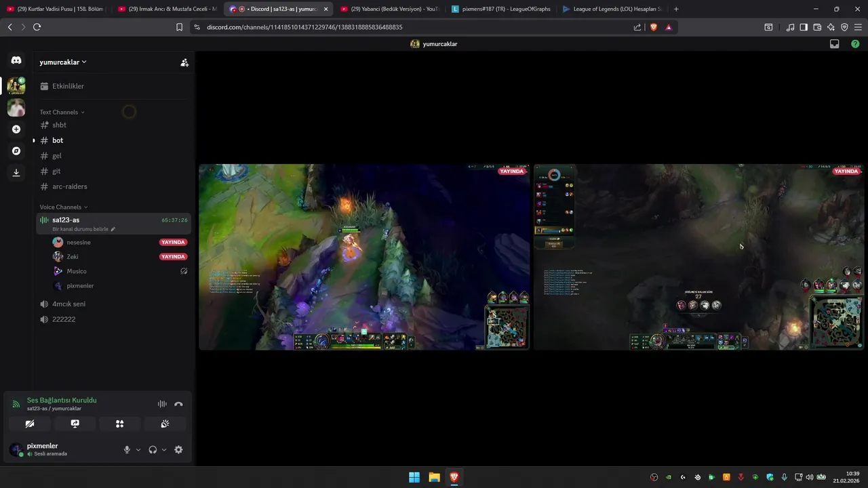Click Bir kanal durumu belirle status link

83,229
